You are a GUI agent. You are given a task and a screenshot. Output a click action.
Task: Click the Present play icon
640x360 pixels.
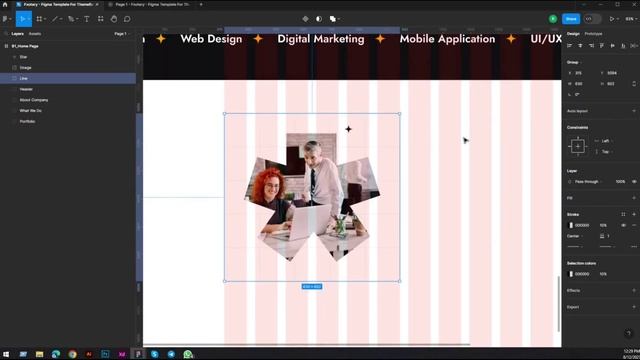(612, 19)
